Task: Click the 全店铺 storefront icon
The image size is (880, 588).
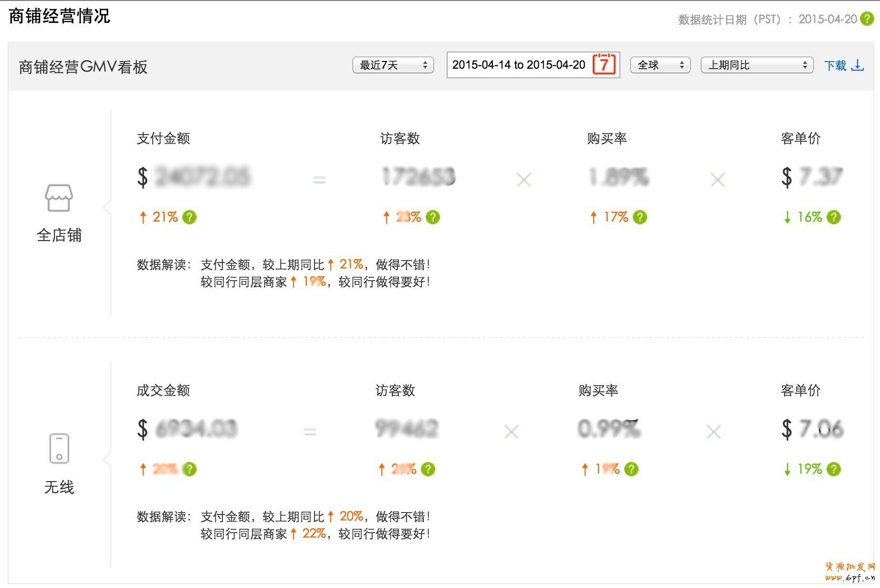Action: coord(59,198)
